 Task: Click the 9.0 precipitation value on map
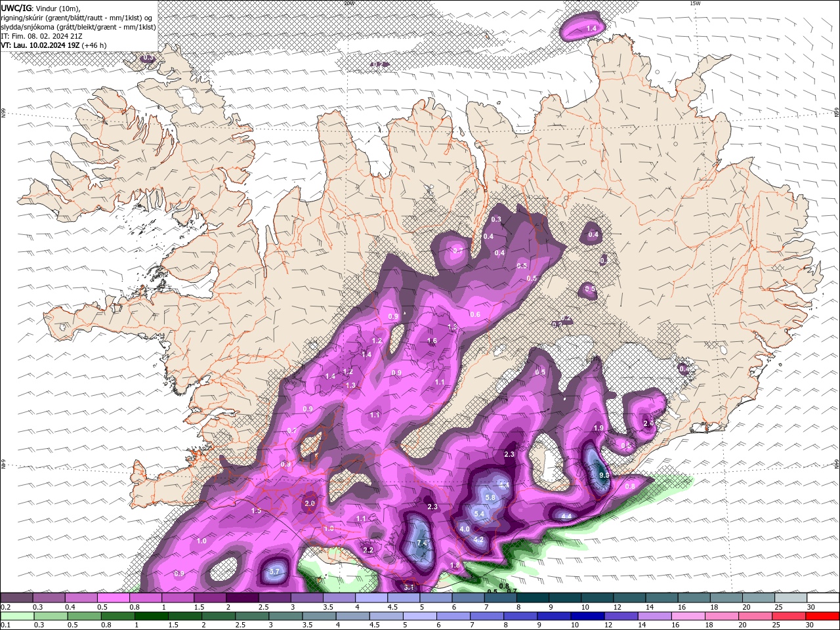[x=604, y=475]
